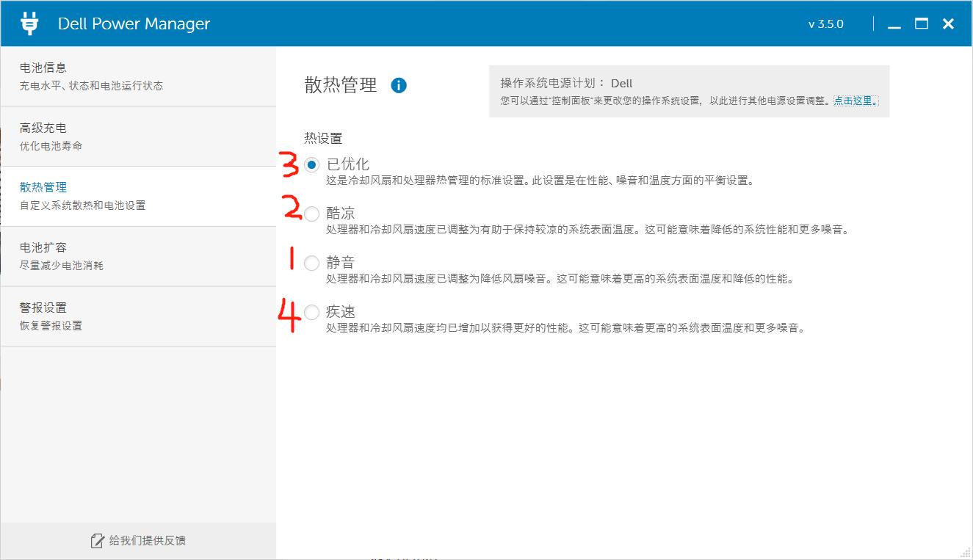Click the operating system power plan info box

(x=687, y=92)
